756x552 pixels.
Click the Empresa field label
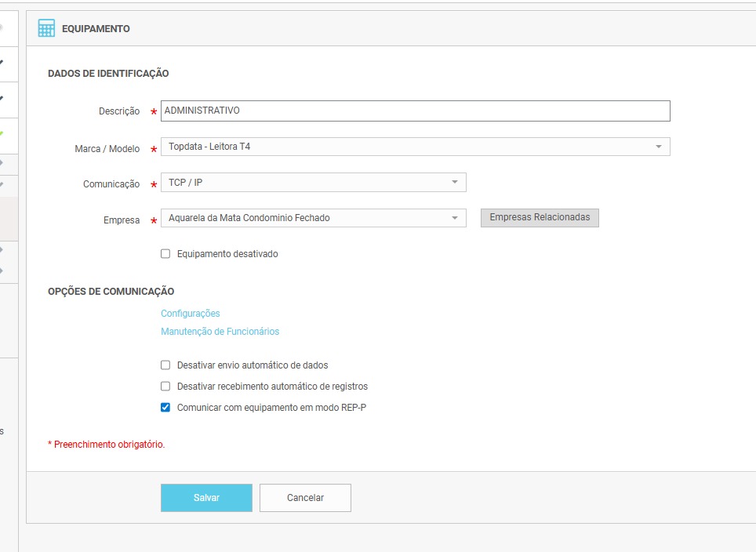point(122,220)
